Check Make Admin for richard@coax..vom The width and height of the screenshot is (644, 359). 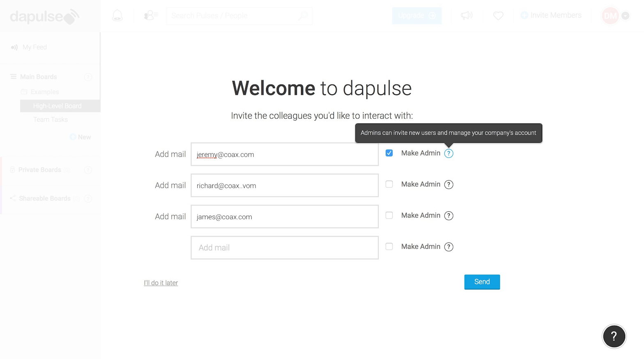tap(389, 184)
